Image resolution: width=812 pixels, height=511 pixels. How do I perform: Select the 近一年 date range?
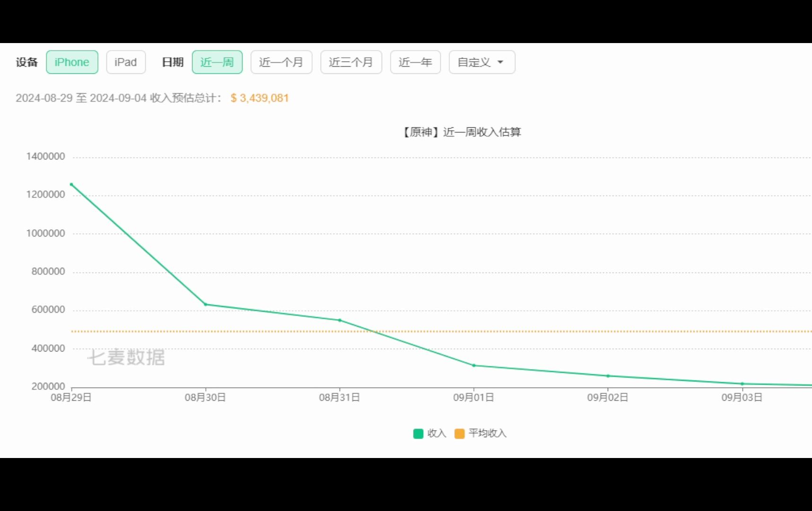click(x=415, y=62)
